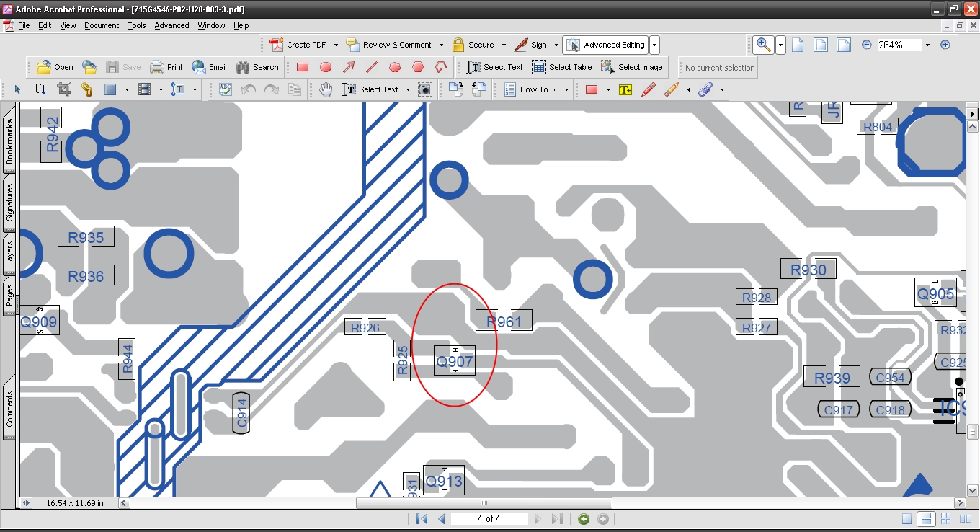Enable Continuous page layout view
The image size is (980, 532).
coord(927,519)
